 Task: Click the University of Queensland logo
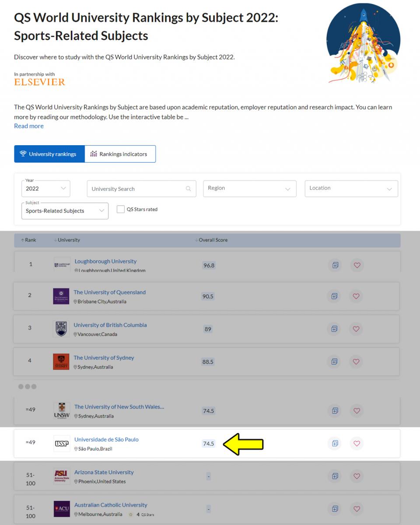[61, 296]
